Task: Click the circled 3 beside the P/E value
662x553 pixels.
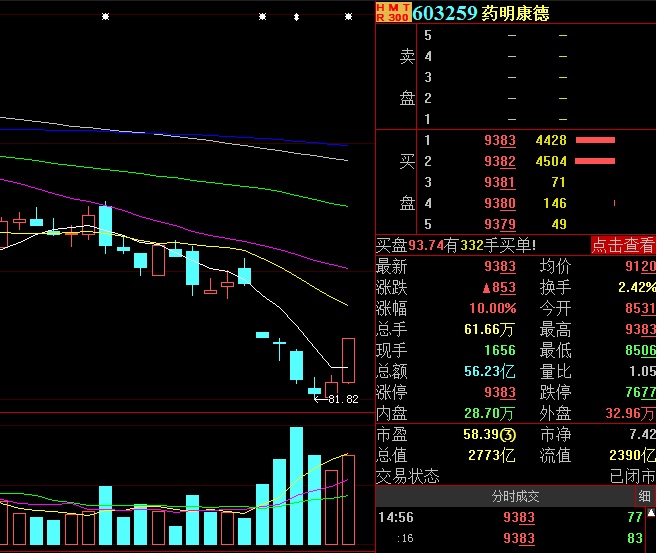Action: (x=508, y=435)
